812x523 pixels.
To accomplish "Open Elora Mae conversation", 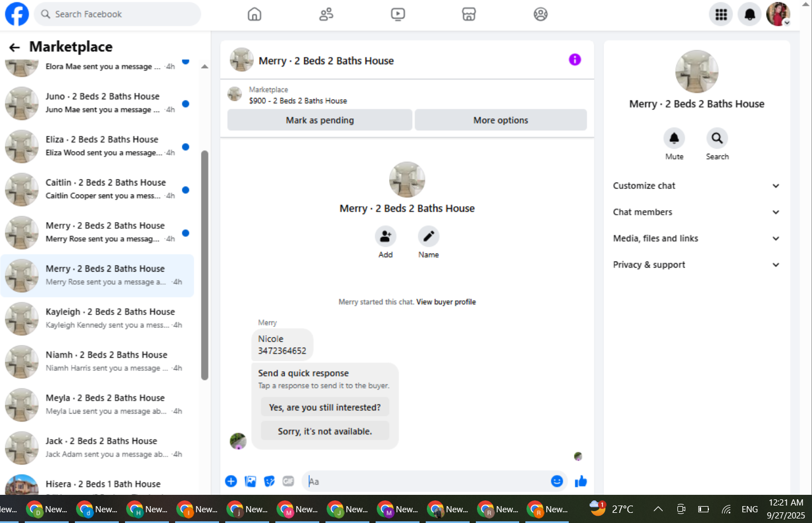I will click(x=97, y=69).
